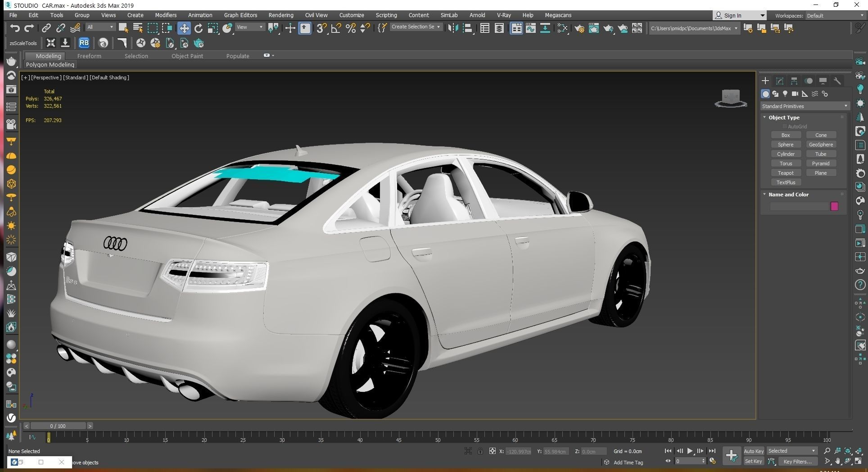Open the Modifiers menu
The image size is (868, 472).
coord(166,15)
